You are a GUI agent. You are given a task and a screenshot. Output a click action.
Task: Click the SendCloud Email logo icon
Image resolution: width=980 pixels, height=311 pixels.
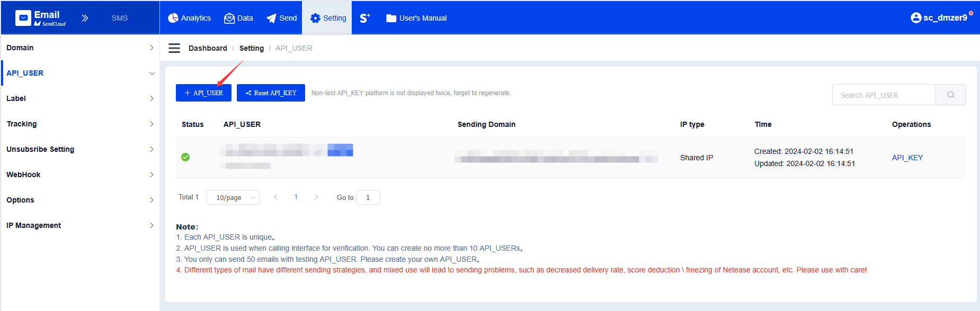(23, 18)
